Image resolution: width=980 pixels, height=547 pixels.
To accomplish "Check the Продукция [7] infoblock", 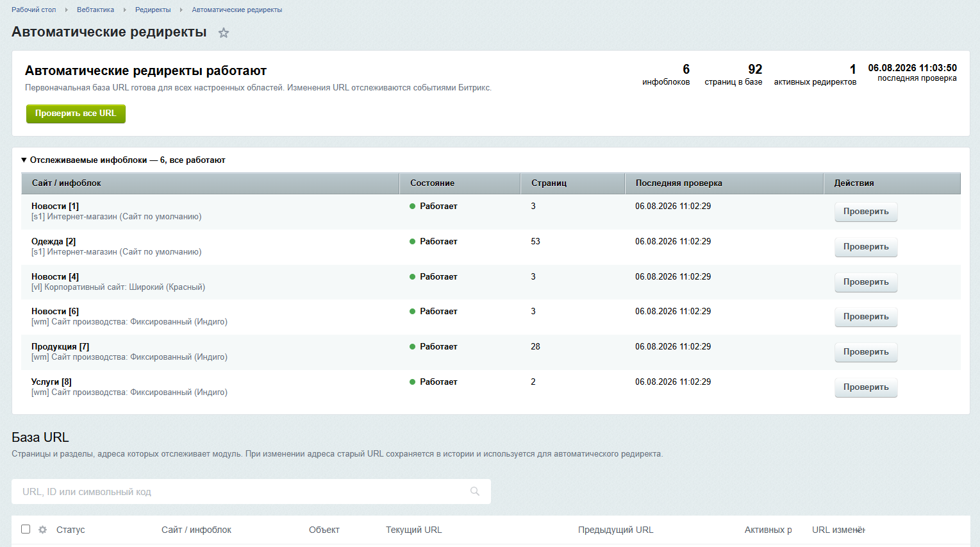I will point(866,352).
